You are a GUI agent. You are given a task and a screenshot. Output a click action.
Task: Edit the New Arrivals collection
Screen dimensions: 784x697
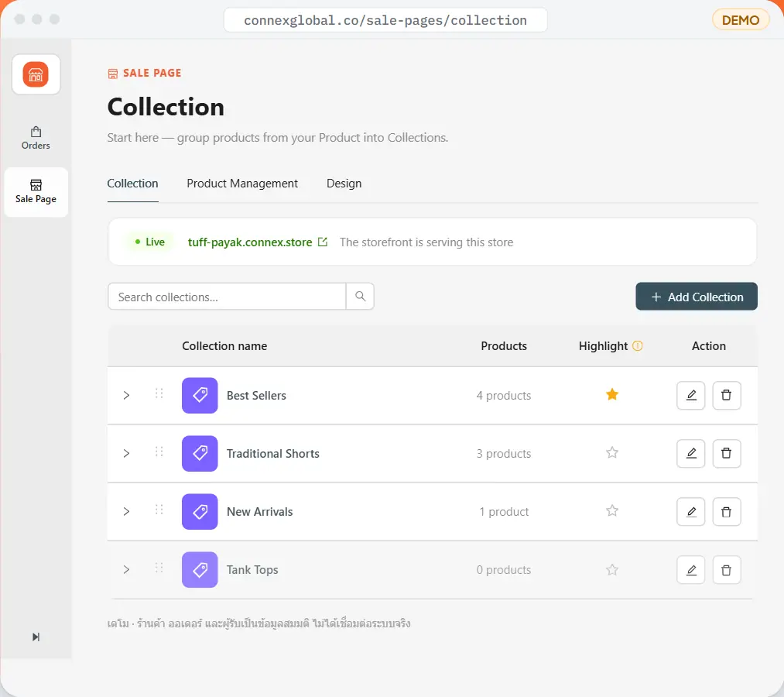[691, 511]
